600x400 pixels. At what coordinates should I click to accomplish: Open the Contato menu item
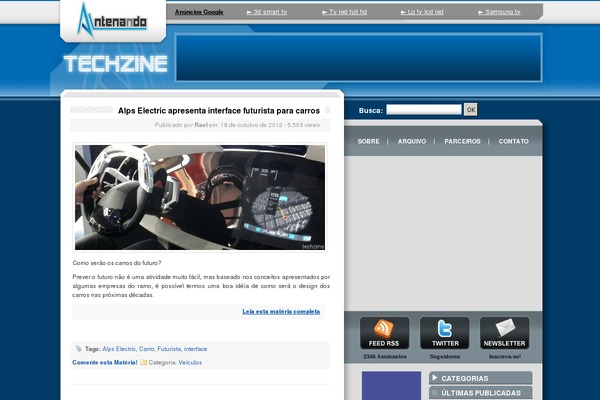[x=514, y=141]
